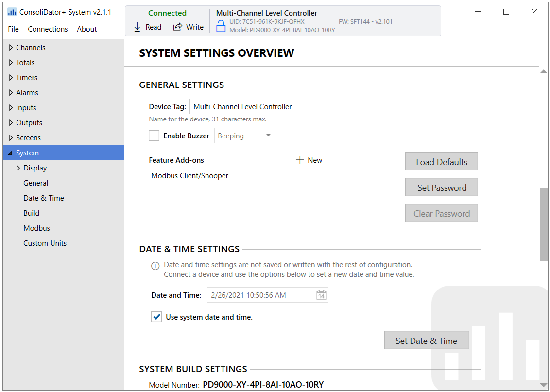Expand the Inputs tree node
This screenshot has height=392, width=550.
11,108
